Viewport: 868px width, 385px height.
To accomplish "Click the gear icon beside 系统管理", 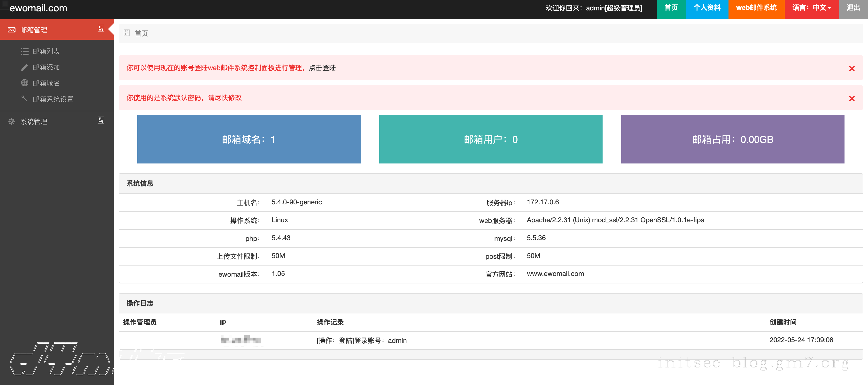I will [12, 121].
